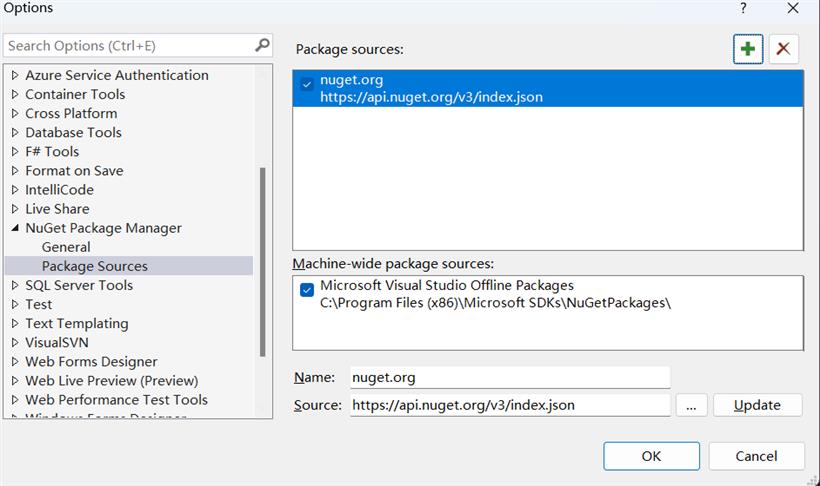820x486 pixels.
Task: Select the Package Sources tree item
Action: tap(94, 266)
